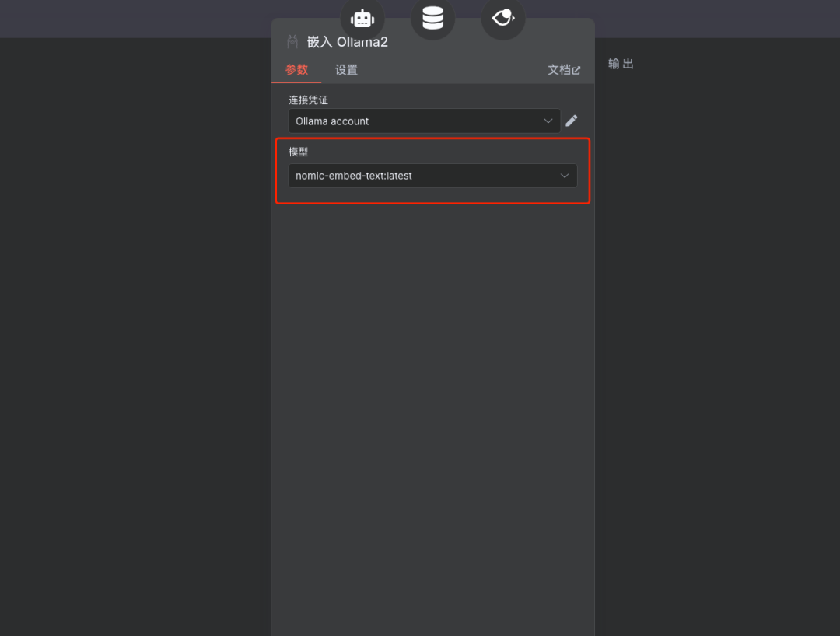
Task: Click the 连接凭证 field label
Action: click(x=308, y=100)
